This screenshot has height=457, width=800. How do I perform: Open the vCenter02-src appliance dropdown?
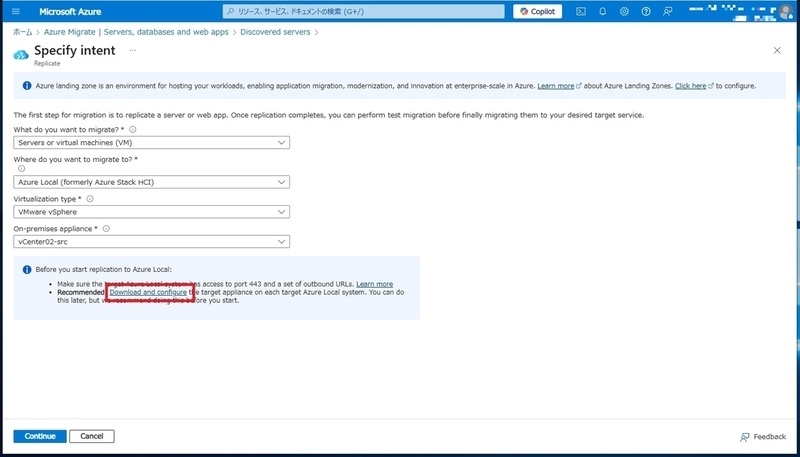point(152,242)
